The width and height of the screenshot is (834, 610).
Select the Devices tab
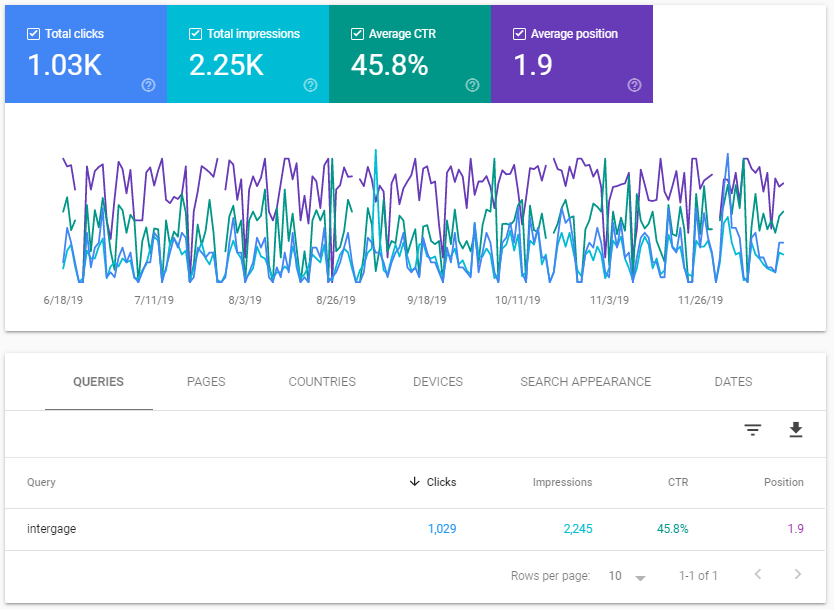(438, 382)
